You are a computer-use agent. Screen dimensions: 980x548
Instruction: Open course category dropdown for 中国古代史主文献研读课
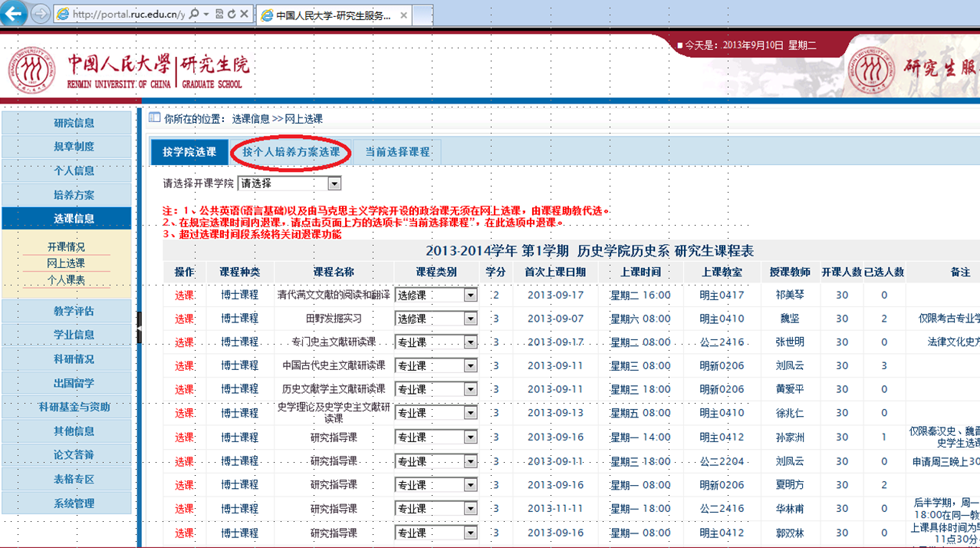click(470, 366)
